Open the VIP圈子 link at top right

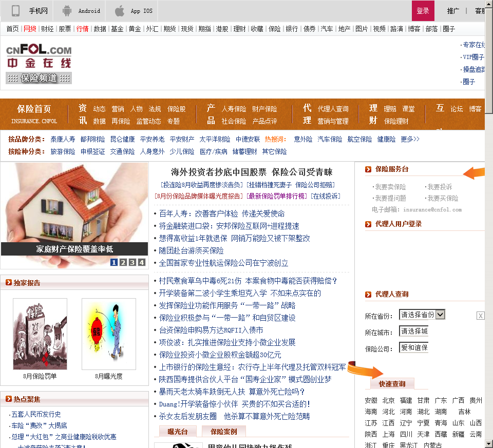[473, 57]
